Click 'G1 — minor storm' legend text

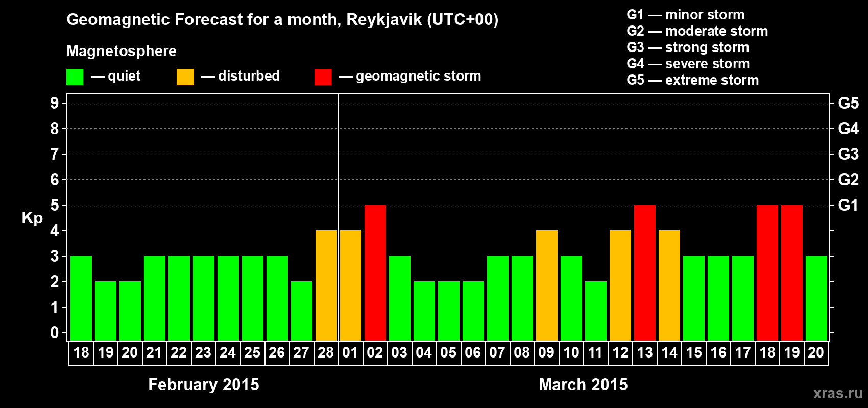tap(686, 14)
